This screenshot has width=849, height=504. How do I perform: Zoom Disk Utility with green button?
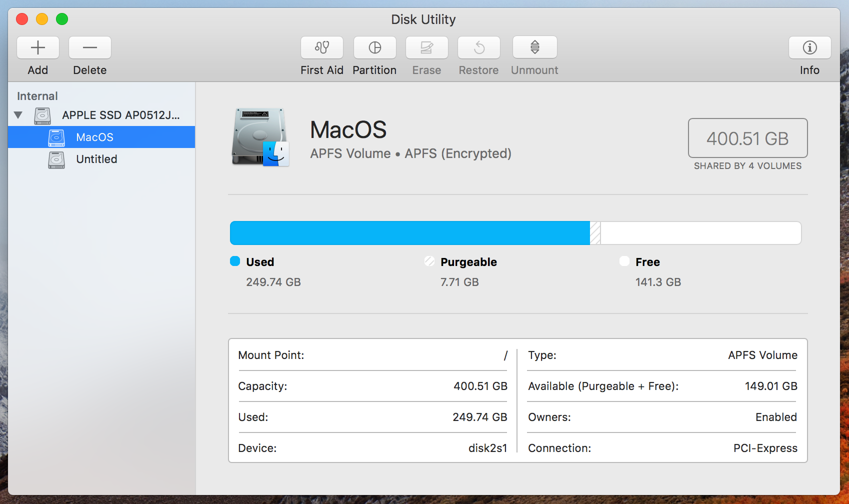[x=62, y=19]
